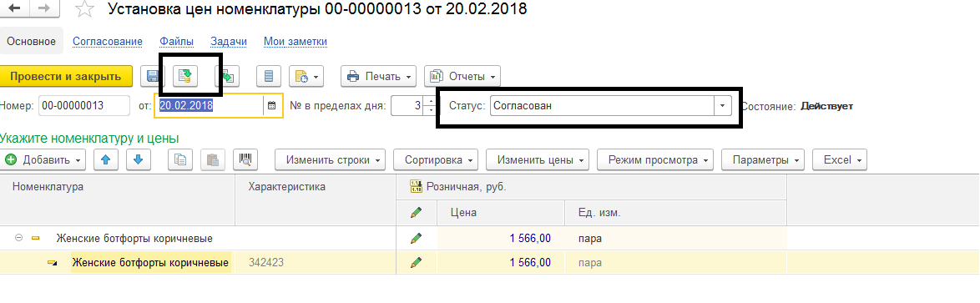Move row down with blue arrow
Screen dimensions: 980x303
[138, 160]
